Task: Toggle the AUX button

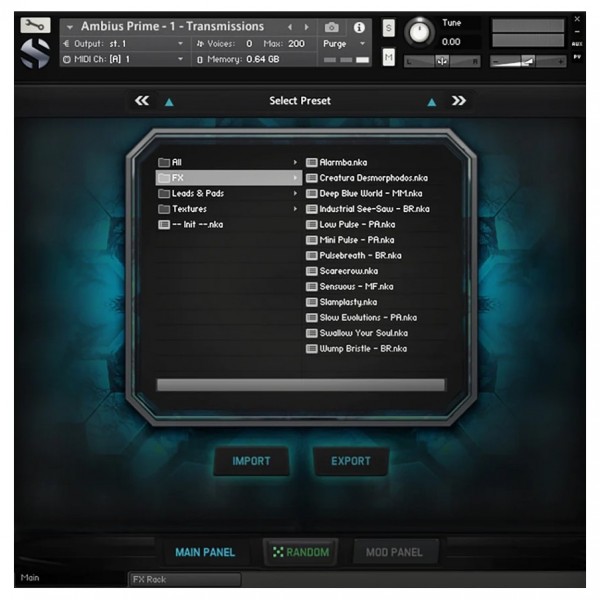Action: 577,44
